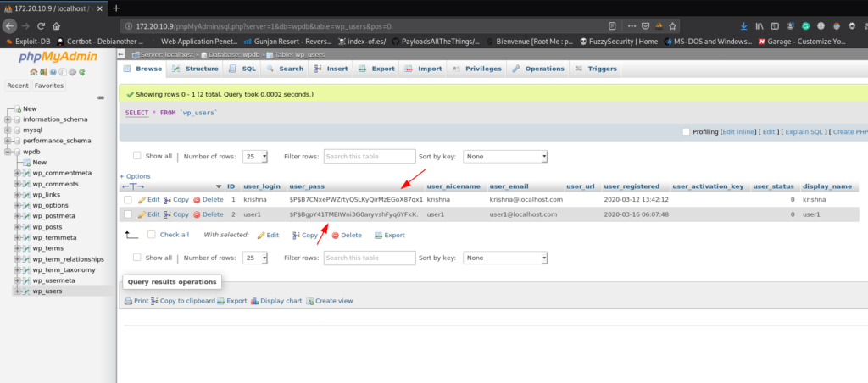Click the Edit inline link
The height and width of the screenshot is (383, 868).
[739, 132]
